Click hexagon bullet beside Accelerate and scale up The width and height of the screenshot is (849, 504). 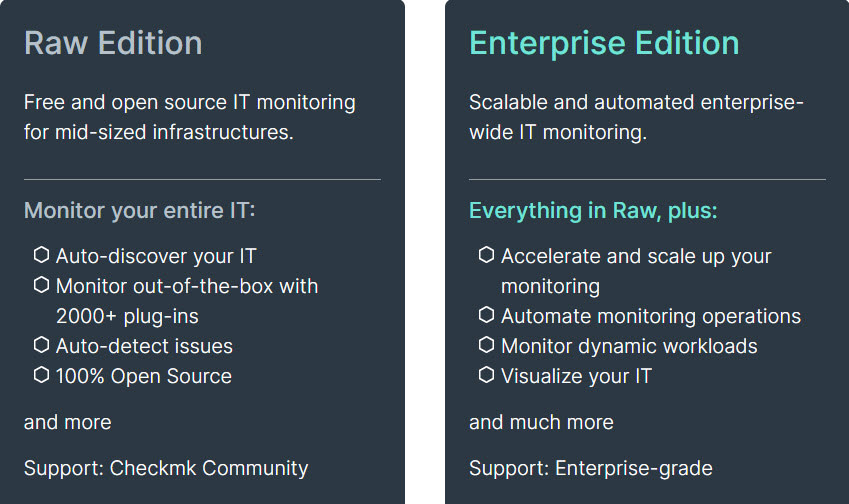click(x=486, y=255)
